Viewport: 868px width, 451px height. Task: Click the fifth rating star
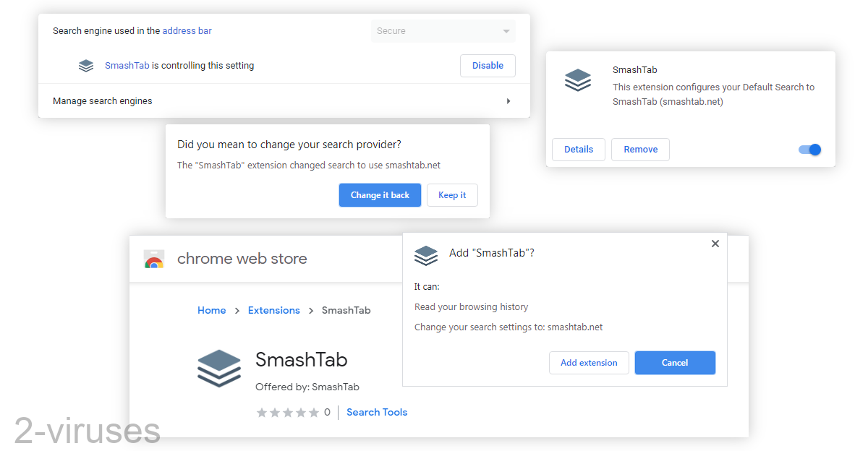pos(313,412)
